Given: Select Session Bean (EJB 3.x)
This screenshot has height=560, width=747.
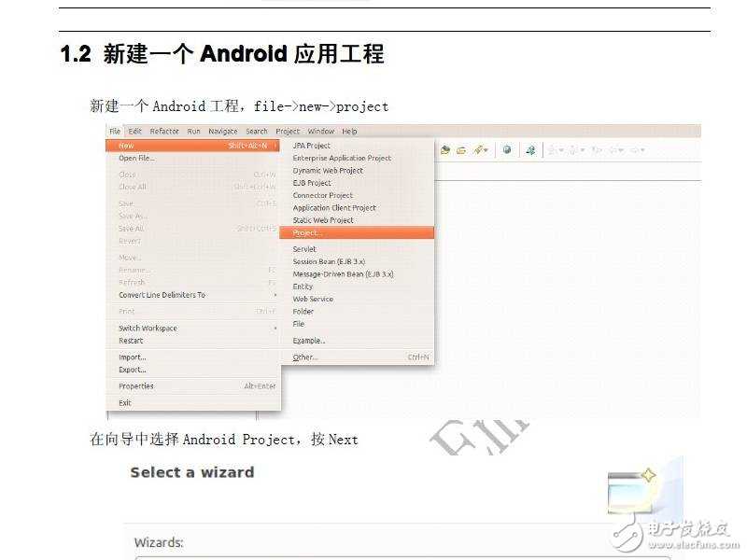Looking at the screenshot, I should point(329,261).
